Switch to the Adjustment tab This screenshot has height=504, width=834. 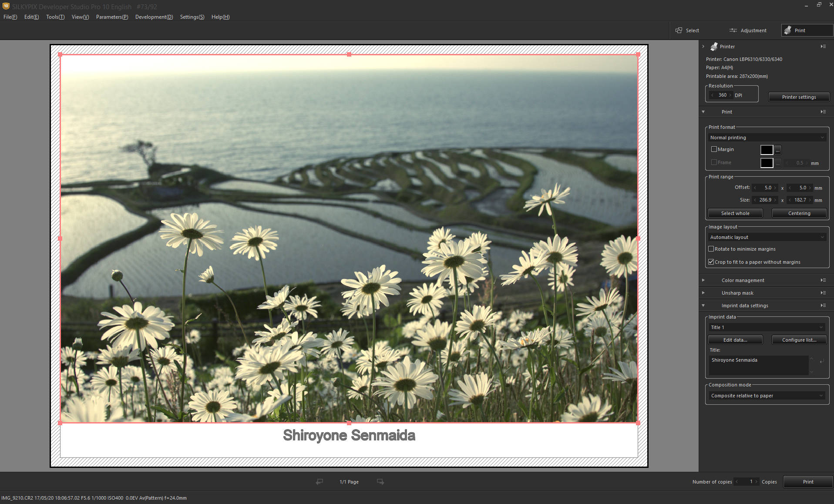click(x=748, y=30)
